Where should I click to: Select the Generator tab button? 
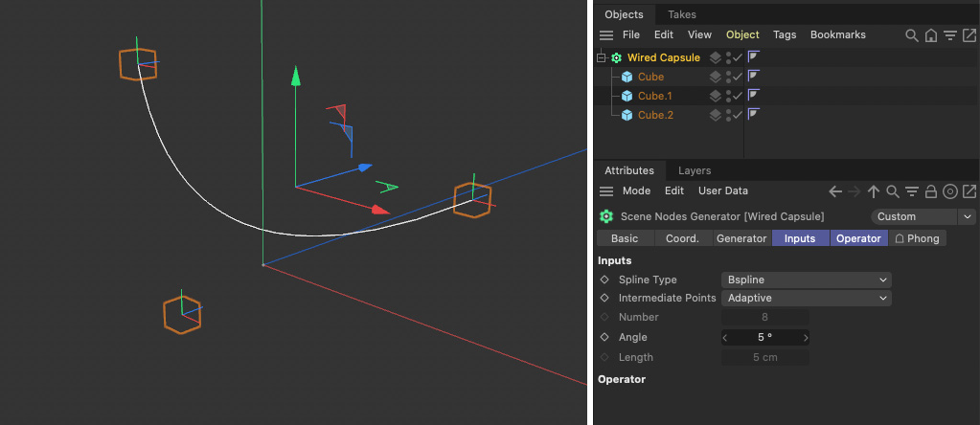tap(741, 238)
